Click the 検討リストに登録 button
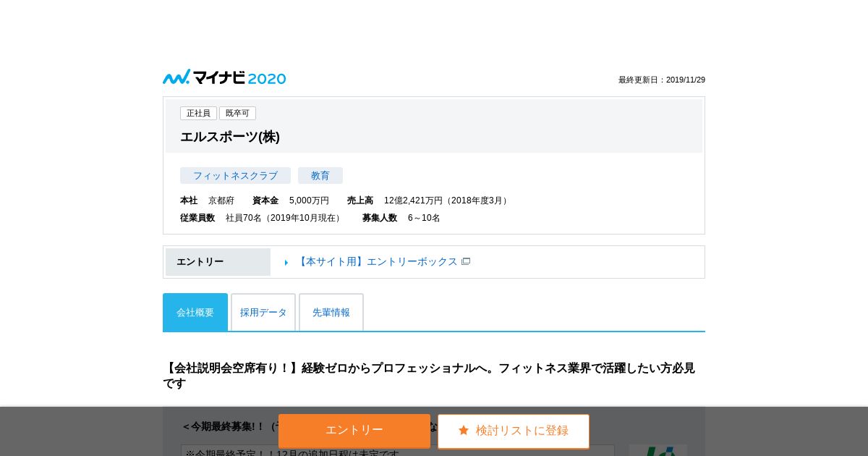 [514, 431]
